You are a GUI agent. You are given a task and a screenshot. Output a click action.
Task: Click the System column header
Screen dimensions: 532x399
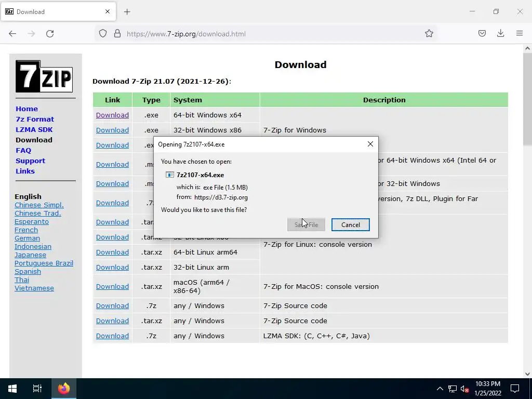pos(215,100)
